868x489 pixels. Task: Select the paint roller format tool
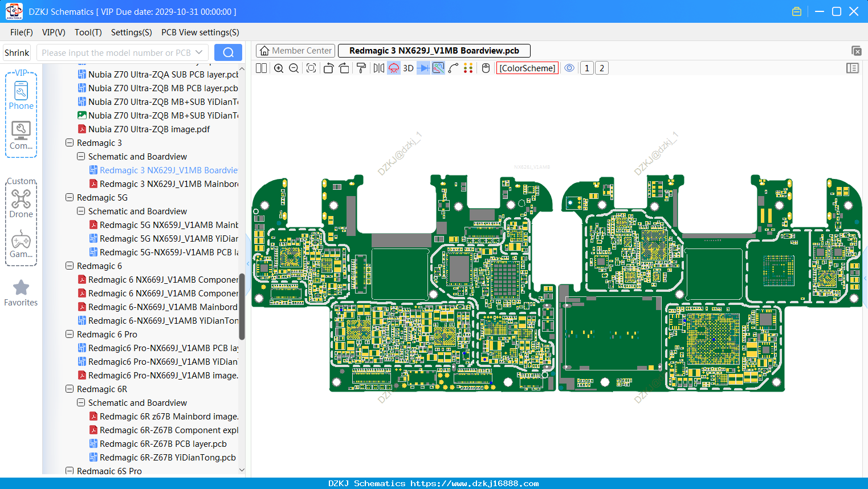coord(361,68)
